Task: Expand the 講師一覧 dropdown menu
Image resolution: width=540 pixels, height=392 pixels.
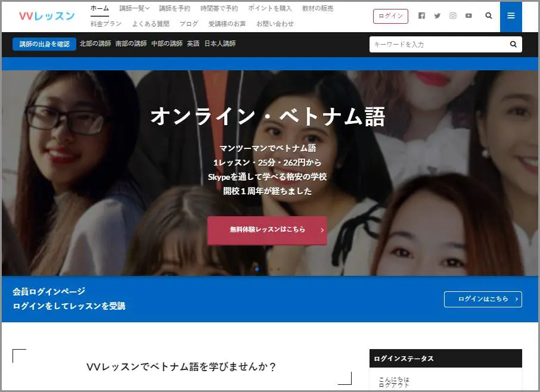Action: pyautogui.click(x=134, y=8)
